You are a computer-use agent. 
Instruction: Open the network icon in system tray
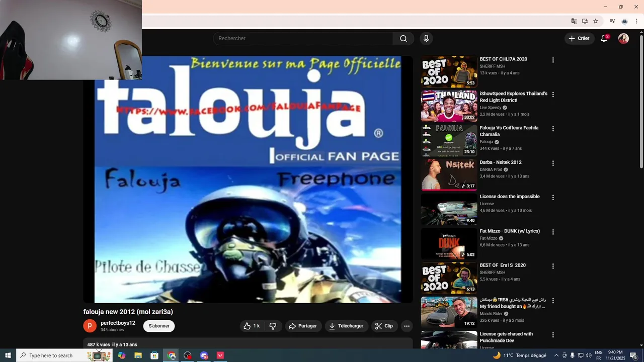pyautogui.click(x=581, y=355)
